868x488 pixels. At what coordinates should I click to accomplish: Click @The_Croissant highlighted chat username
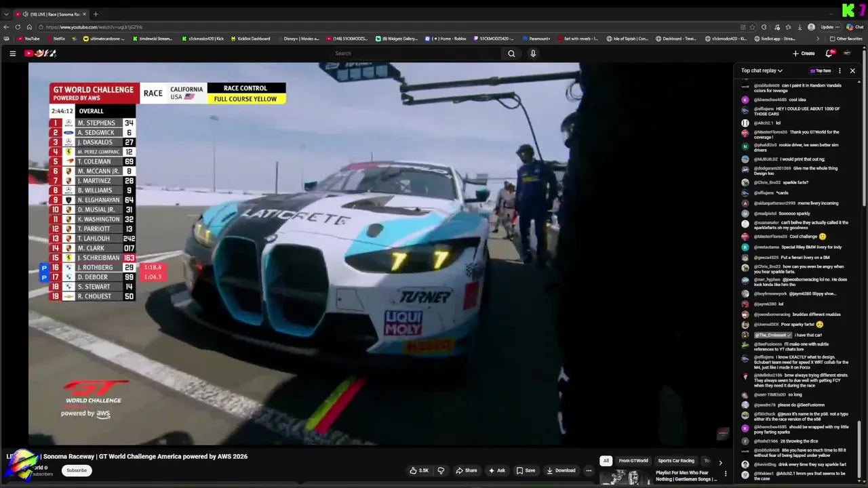point(773,335)
